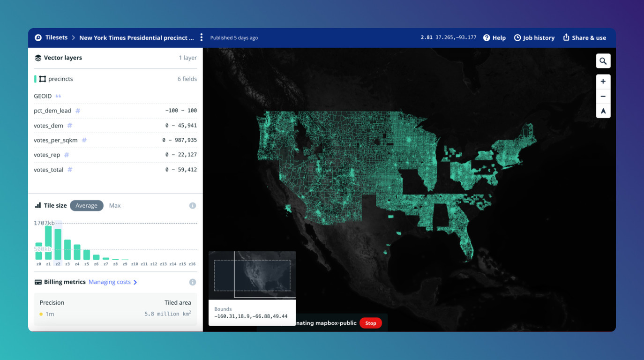This screenshot has width=644, height=360.
Task: Click the z5 tile size bar
Action: (x=87, y=255)
